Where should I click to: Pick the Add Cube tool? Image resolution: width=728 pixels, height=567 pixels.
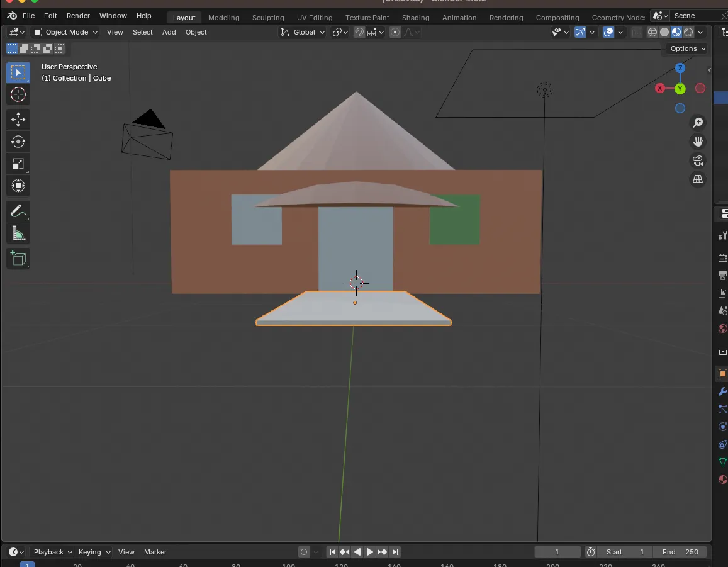pyautogui.click(x=18, y=258)
